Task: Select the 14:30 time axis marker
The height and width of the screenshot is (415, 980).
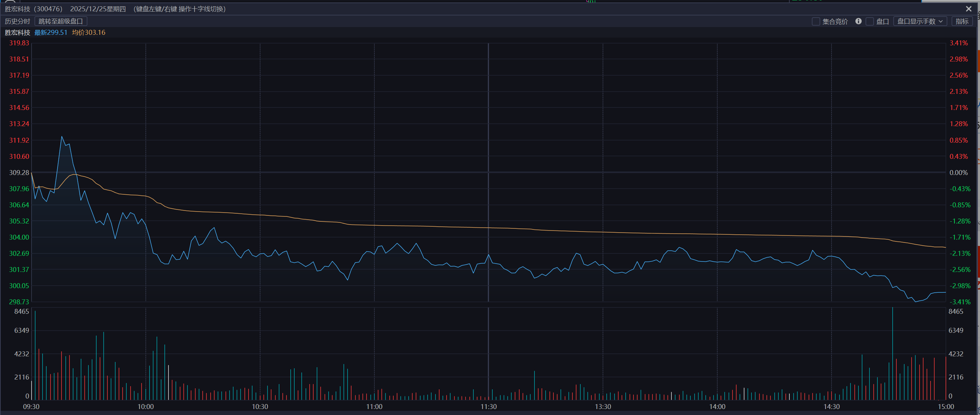Action: click(x=831, y=407)
